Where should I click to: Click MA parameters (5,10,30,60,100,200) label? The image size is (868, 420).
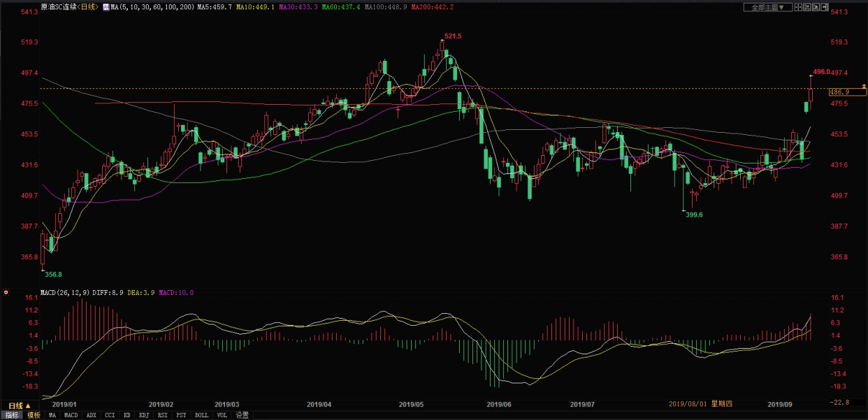pyautogui.click(x=154, y=7)
